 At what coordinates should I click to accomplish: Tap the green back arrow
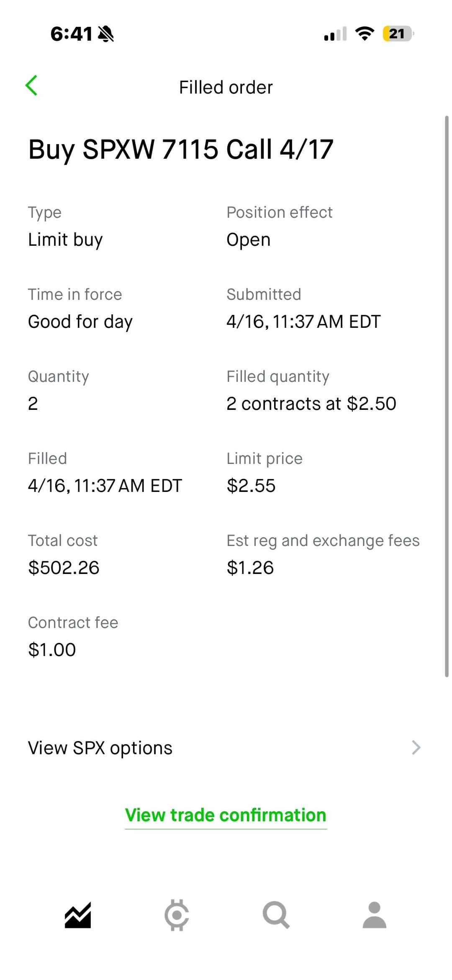point(31,86)
